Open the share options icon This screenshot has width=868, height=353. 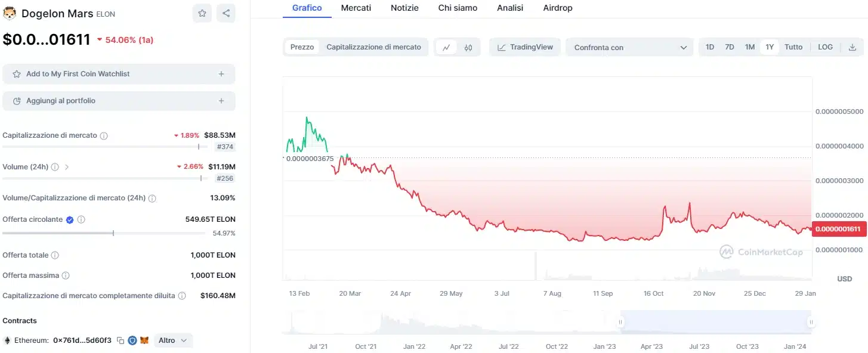pyautogui.click(x=226, y=13)
